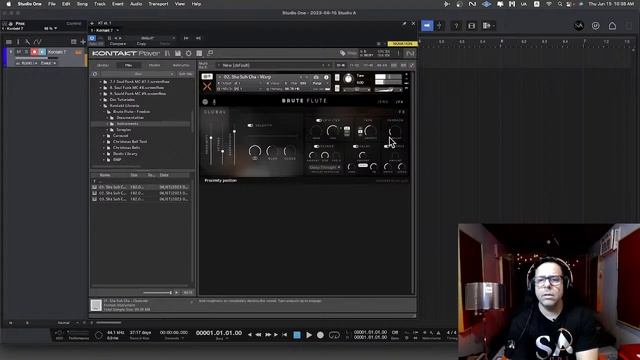
Task: Toggle the Velocity switch in Brute Flute
Action: pyautogui.click(x=250, y=126)
